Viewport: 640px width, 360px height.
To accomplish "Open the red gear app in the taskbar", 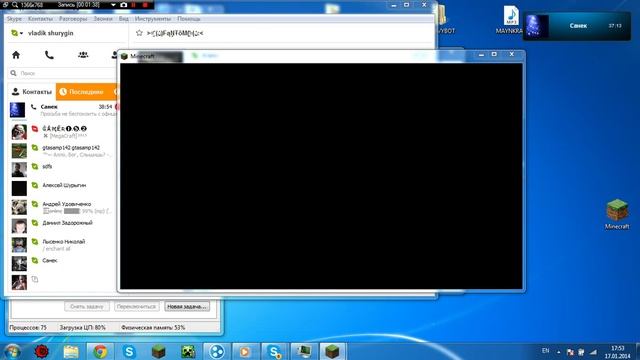I will coord(42,351).
